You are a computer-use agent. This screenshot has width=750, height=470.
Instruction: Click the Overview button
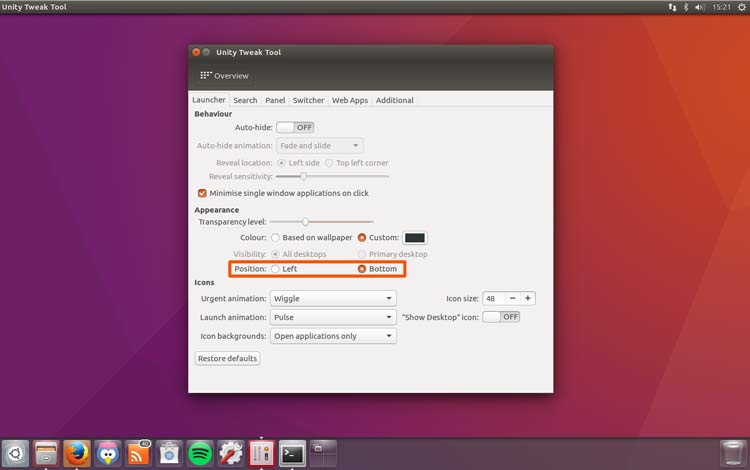tap(225, 76)
